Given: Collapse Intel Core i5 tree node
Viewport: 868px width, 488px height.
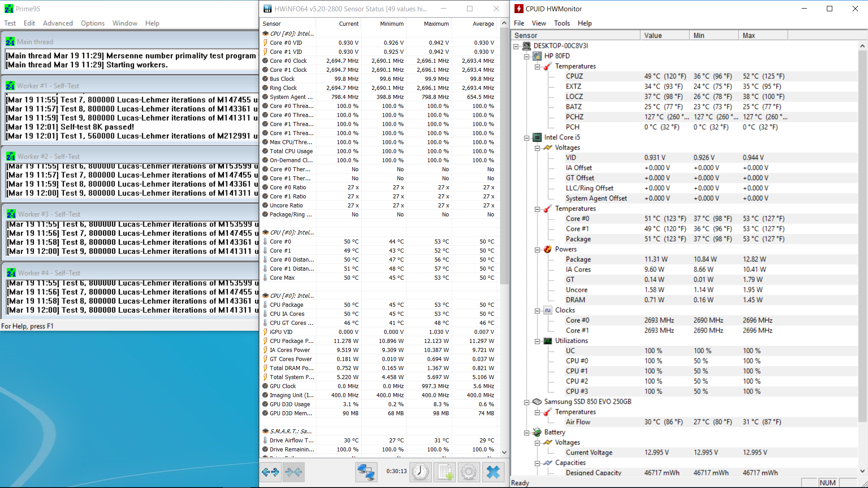Looking at the screenshot, I should pos(527,138).
